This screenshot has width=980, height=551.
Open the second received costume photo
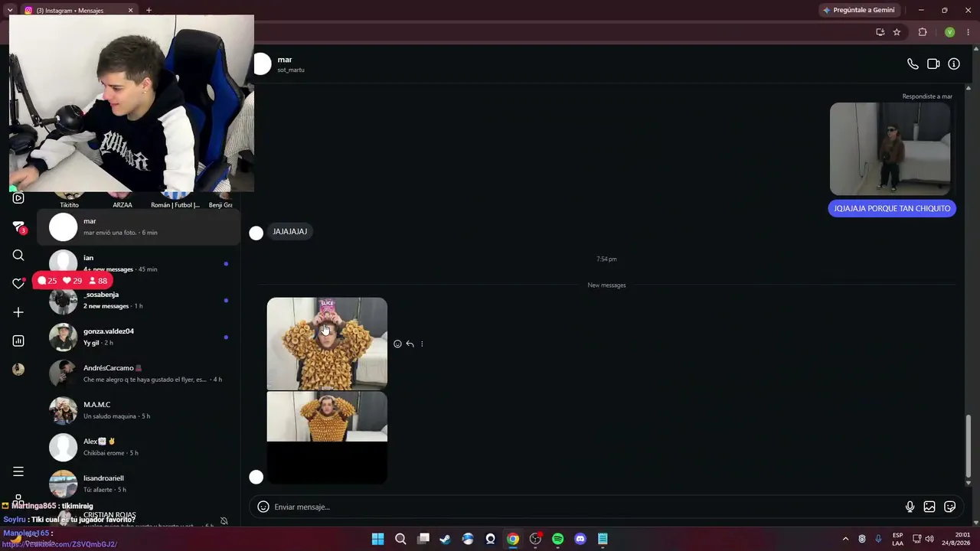click(327, 438)
